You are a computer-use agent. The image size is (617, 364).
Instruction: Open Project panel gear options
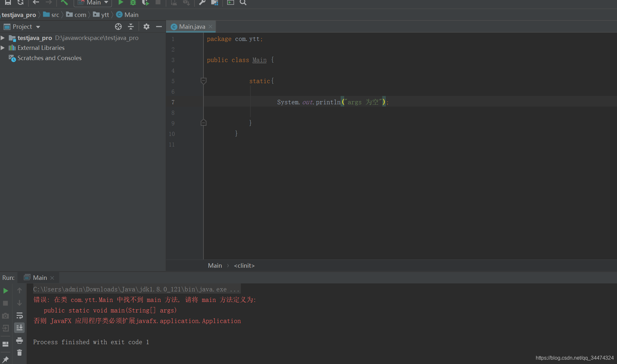146,27
